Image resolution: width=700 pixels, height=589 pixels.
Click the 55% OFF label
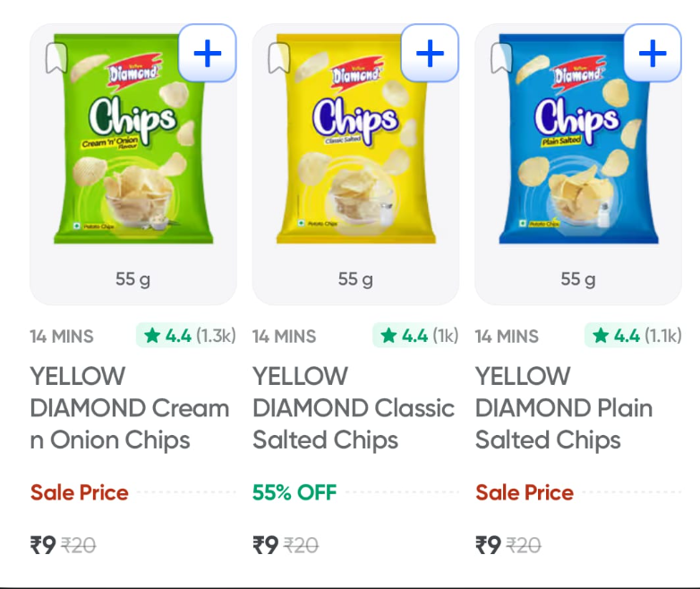click(x=295, y=492)
